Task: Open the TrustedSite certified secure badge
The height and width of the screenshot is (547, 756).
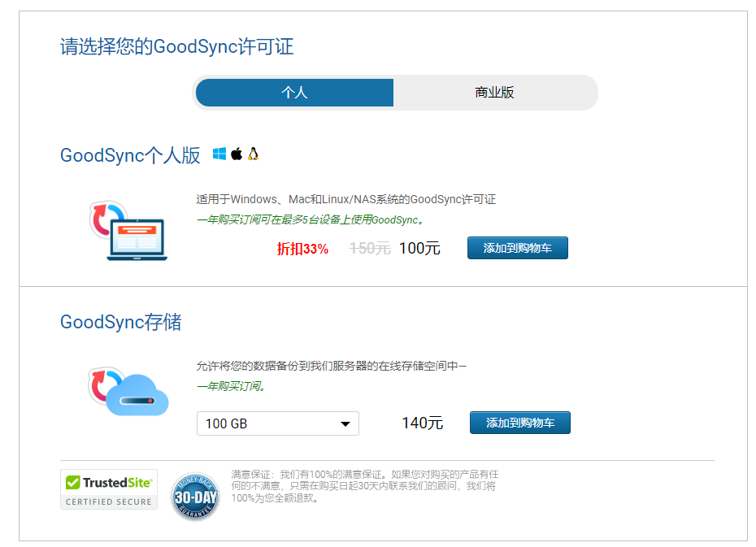Action: pos(109,490)
